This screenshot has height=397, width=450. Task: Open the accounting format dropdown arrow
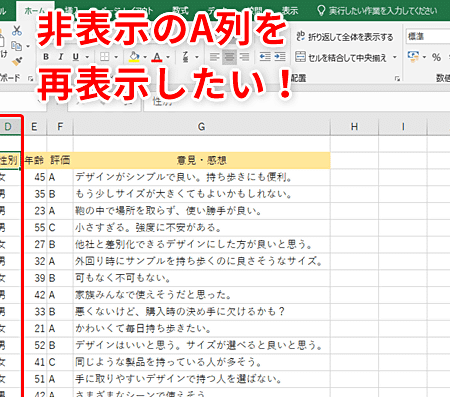[424, 57]
